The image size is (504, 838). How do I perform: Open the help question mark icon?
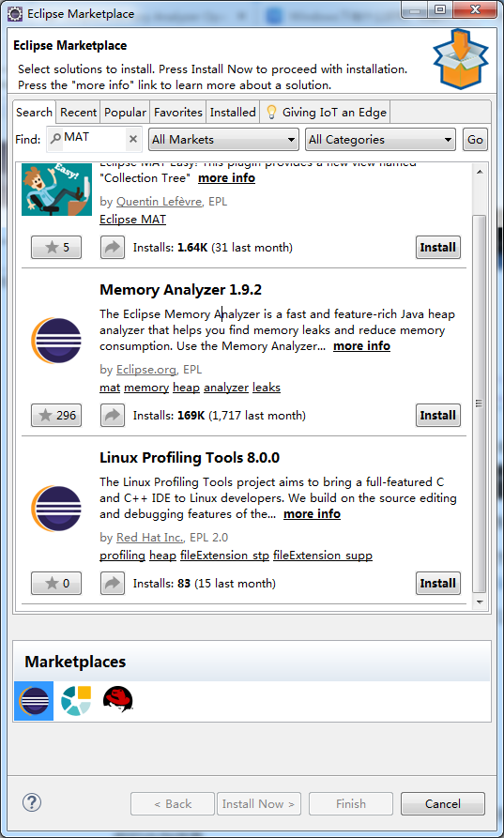32,802
